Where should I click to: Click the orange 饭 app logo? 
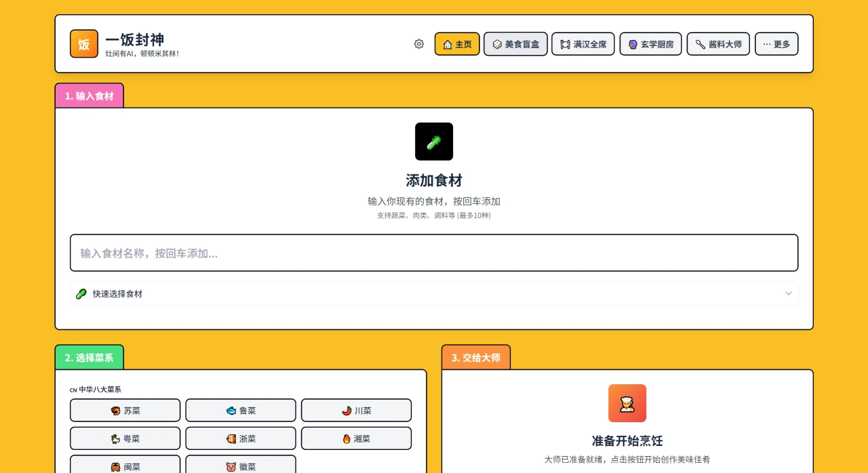click(84, 44)
